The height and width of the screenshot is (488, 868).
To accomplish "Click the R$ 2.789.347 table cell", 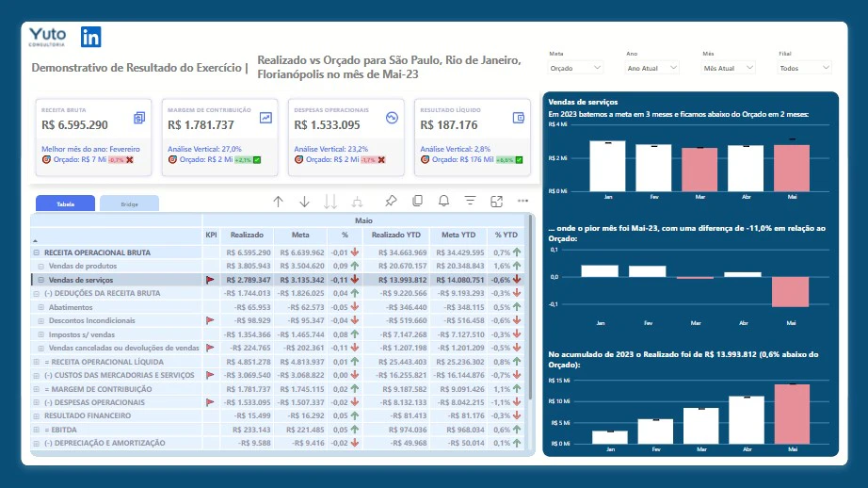I will click(248, 280).
